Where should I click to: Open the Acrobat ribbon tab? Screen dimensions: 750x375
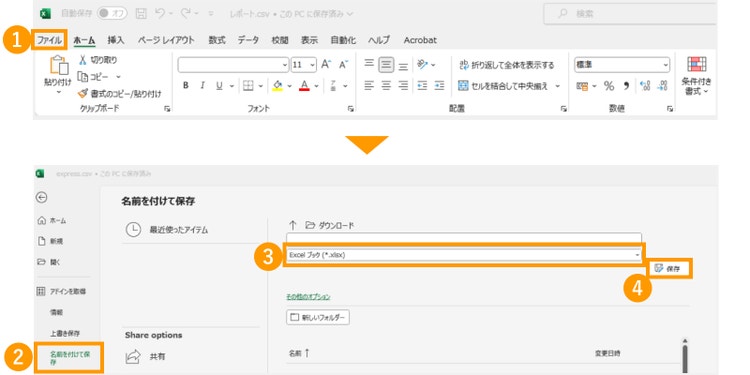point(420,40)
